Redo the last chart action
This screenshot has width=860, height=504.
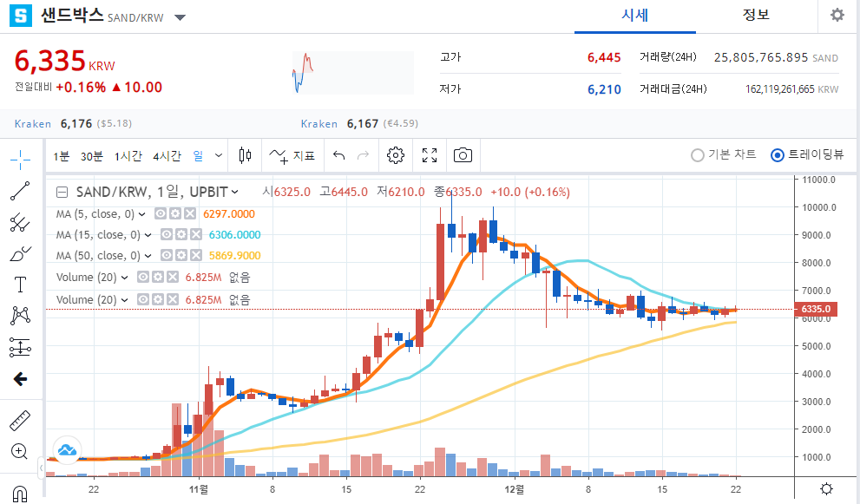click(363, 156)
